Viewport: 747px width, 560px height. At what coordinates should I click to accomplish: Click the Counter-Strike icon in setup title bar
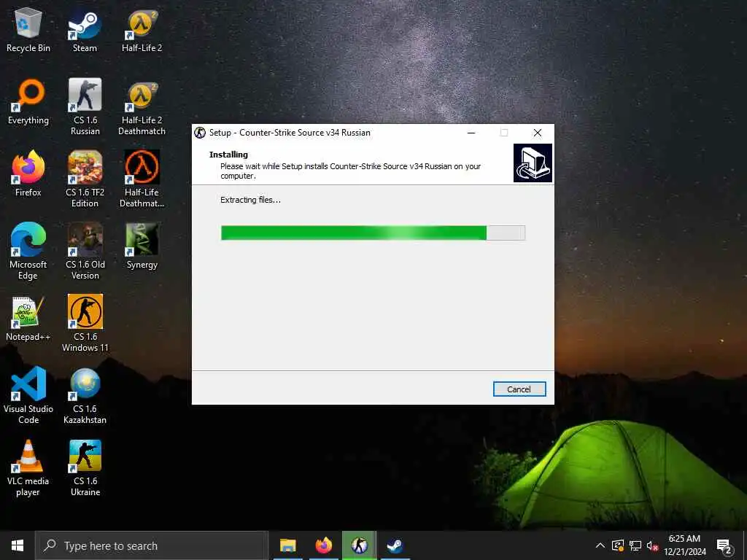(x=200, y=133)
